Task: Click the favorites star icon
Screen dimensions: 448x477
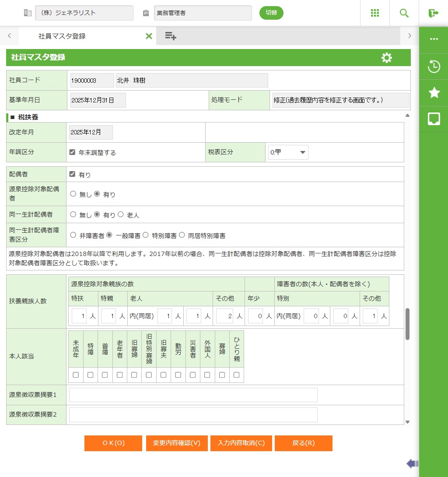Action: click(434, 92)
